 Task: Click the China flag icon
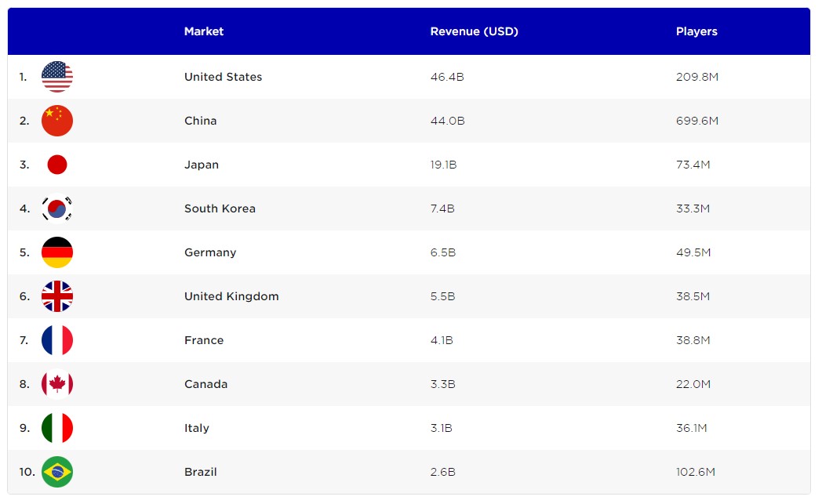[x=57, y=121]
